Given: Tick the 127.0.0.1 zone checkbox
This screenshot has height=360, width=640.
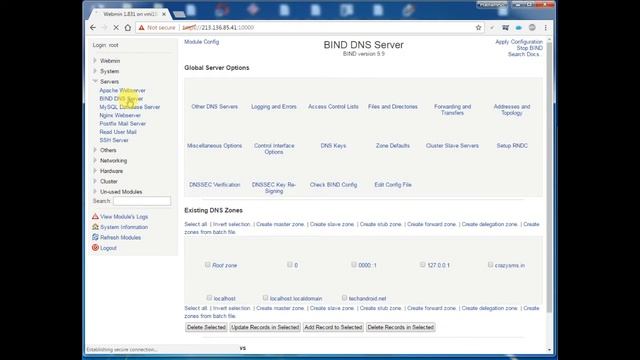Looking at the screenshot, I should tap(422, 264).
